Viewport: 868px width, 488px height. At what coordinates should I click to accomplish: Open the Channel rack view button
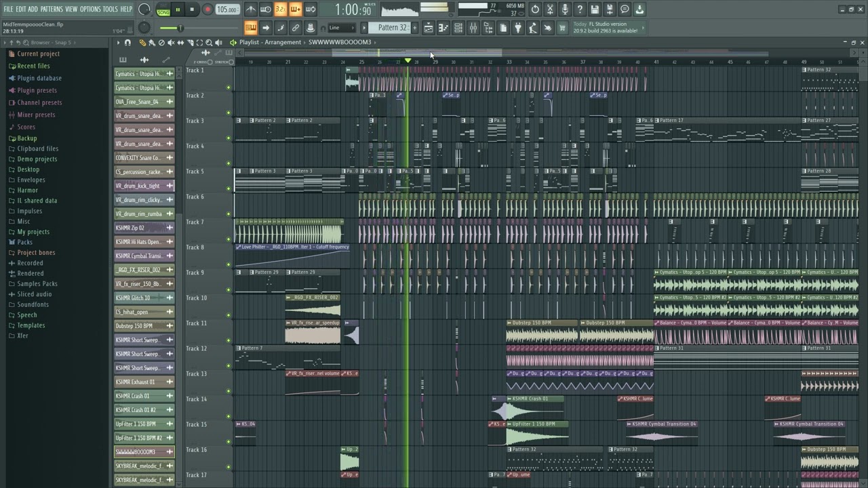tap(458, 28)
